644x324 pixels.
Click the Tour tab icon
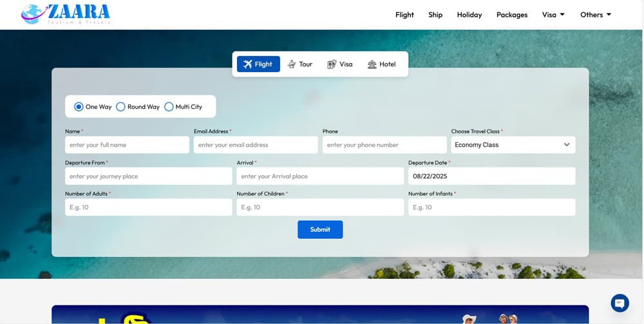tap(292, 64)
